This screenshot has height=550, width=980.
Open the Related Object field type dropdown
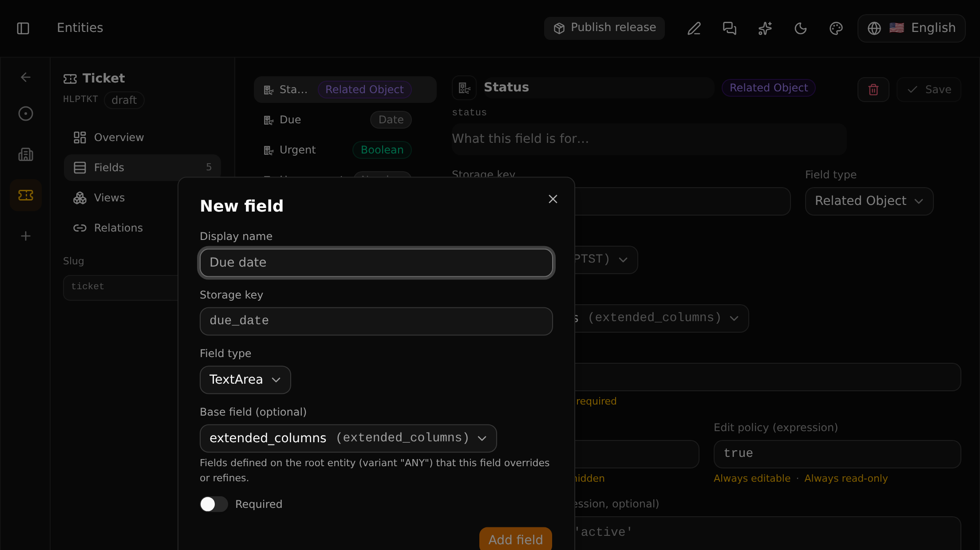(x=869, y=201)
